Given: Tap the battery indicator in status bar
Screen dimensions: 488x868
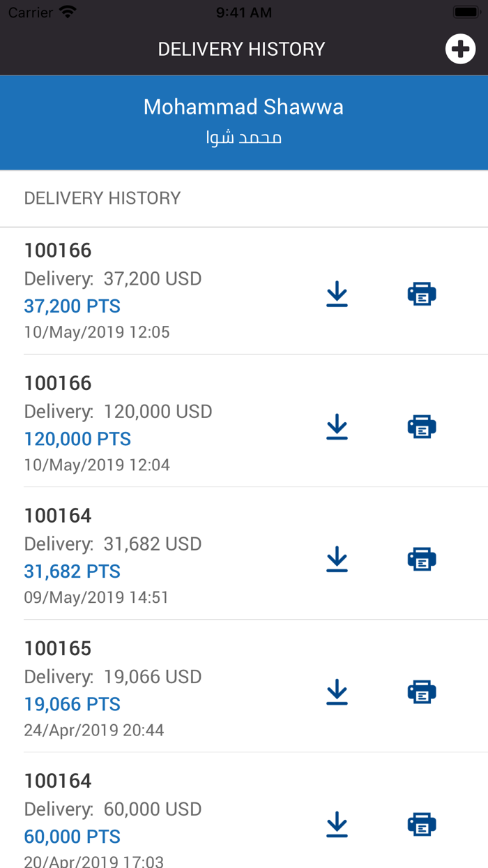Looking at the screenshot, I should click(465, 12).
